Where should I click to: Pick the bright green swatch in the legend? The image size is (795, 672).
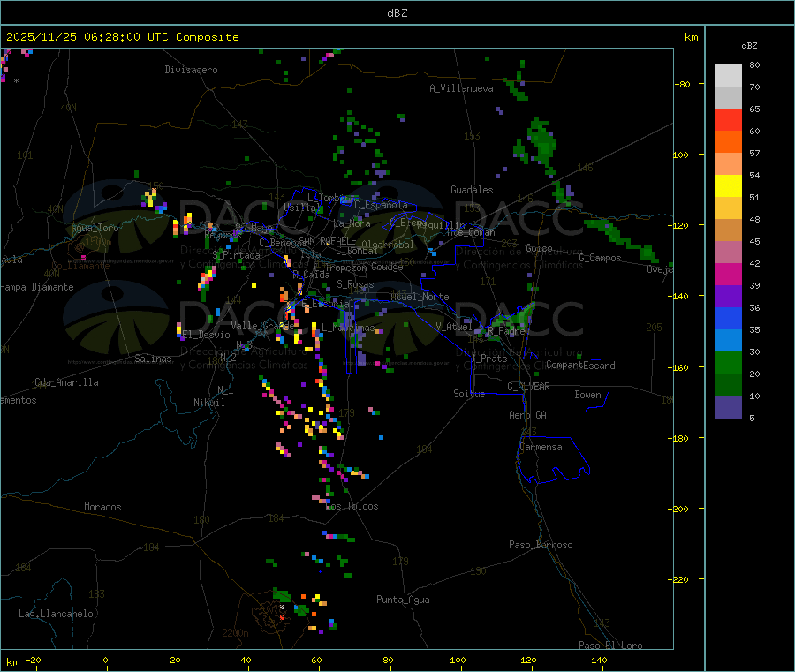click(728, 362)
